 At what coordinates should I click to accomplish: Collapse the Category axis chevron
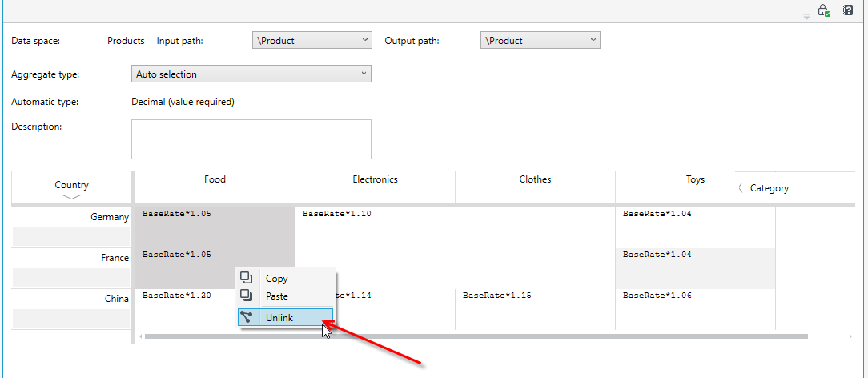pos(741,187)
